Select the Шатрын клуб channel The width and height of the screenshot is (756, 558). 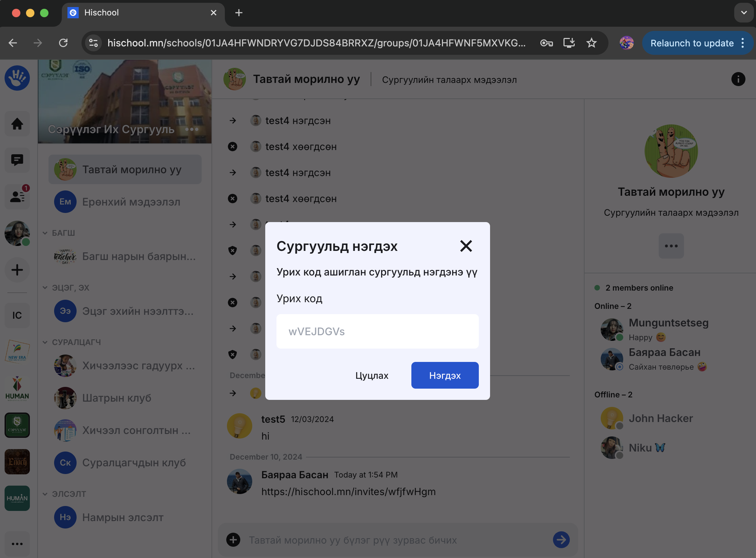[x=117, y=398]
